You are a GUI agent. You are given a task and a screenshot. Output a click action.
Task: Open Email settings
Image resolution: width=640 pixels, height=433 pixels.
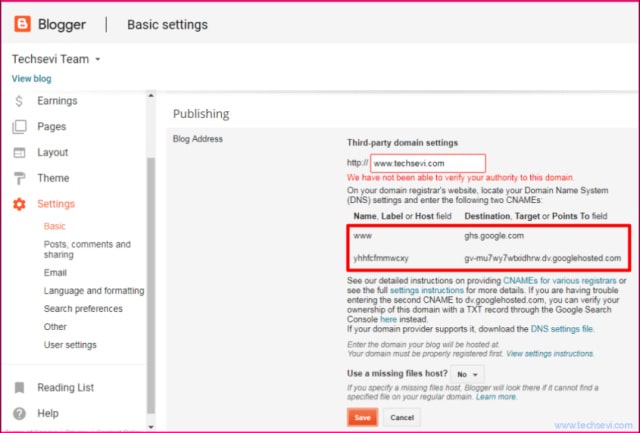(x=55, y=273)
